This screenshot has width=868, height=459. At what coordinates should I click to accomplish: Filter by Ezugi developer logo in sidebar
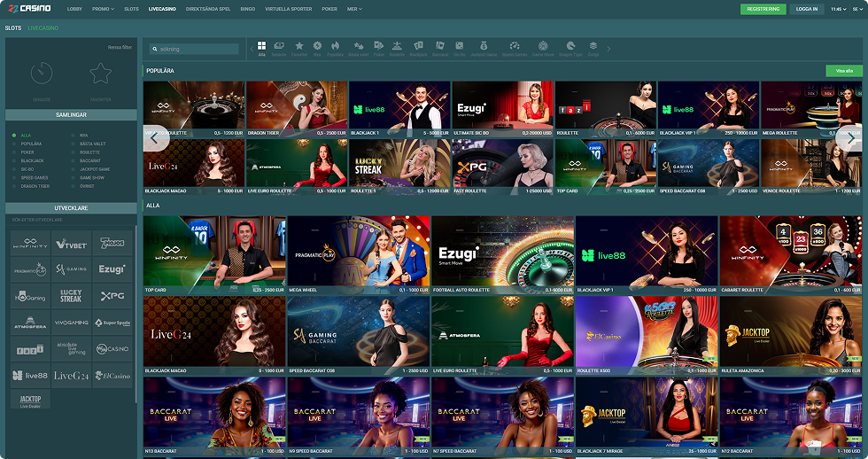(x=112, y=269)
